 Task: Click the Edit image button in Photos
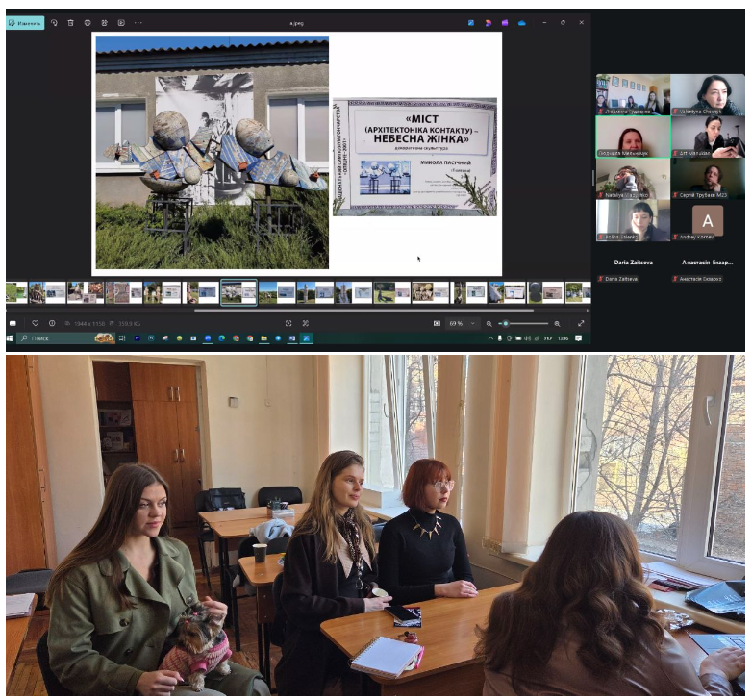pyautogui.click(x=25, y=22)
